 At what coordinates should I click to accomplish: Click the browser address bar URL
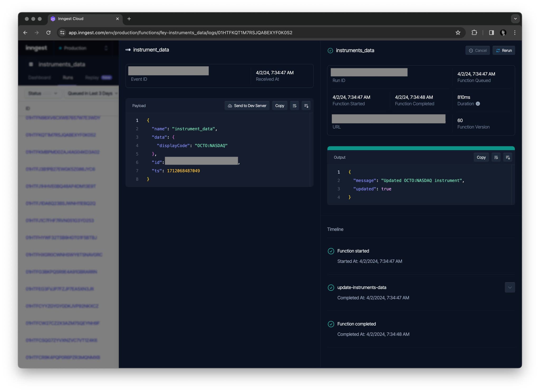[180, 32]
